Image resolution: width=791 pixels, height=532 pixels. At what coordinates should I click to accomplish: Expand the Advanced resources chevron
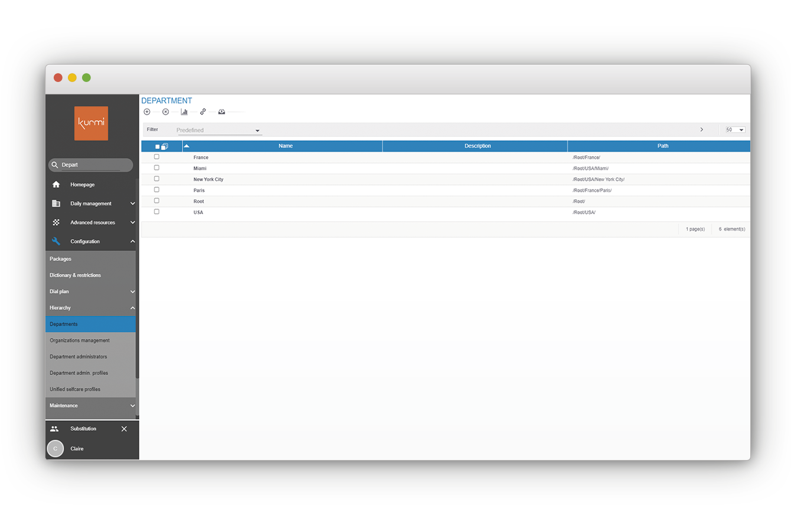point(132,222)
